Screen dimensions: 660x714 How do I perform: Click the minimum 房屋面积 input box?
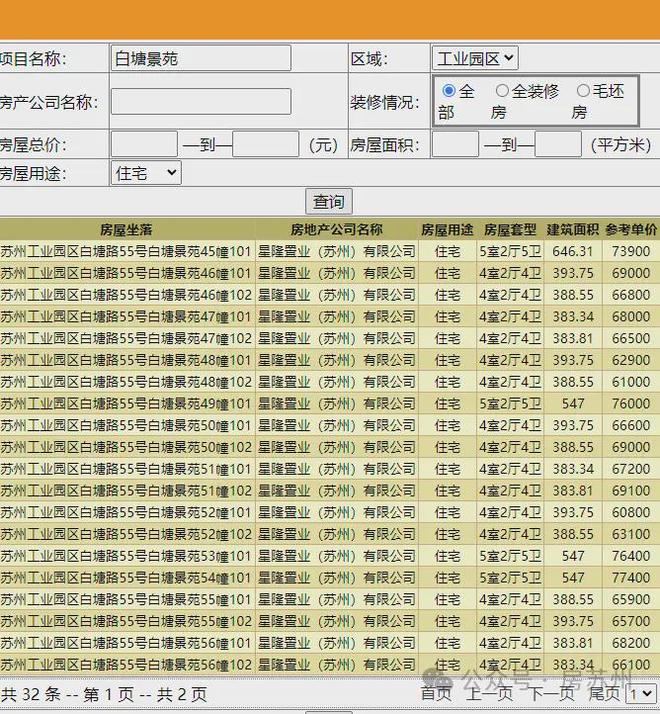click(455, 145)
